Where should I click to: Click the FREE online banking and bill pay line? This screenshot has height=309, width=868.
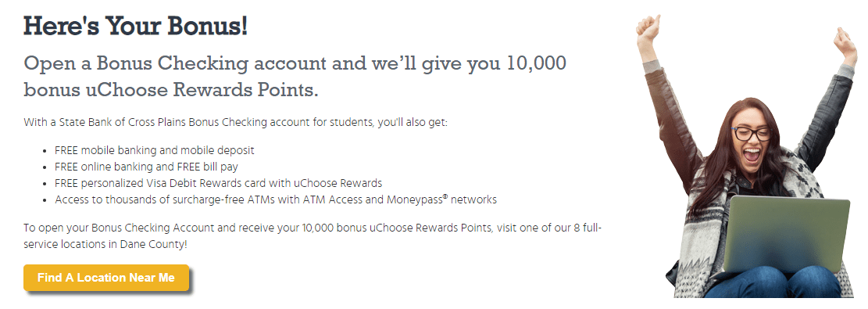pyautogui.click(x=147, y=167)
